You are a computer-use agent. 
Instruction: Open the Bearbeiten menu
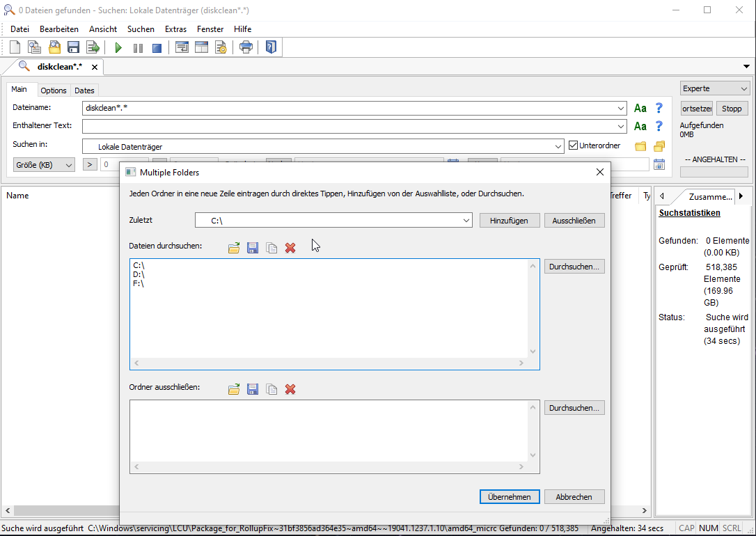pos(58,29)
